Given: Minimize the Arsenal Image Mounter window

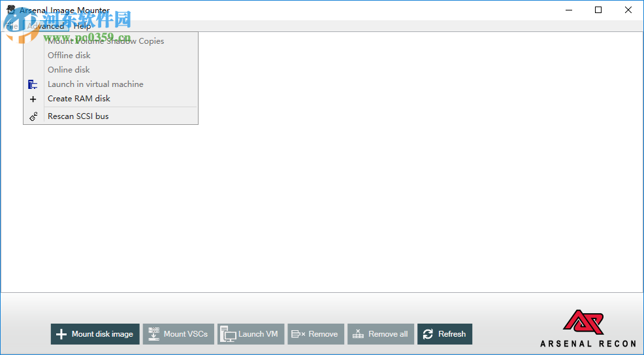Looking at the screenshot, I should [x=569, y=10].
